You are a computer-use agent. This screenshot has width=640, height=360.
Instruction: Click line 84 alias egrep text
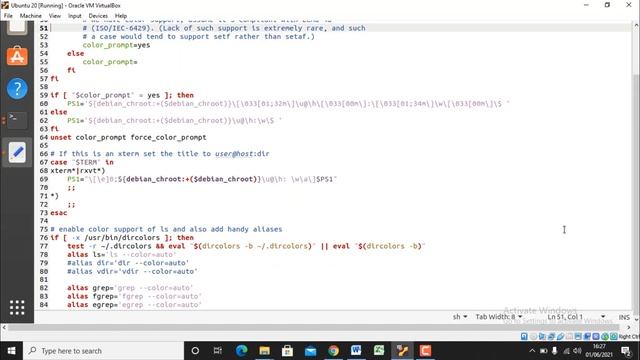coord(134,304)
